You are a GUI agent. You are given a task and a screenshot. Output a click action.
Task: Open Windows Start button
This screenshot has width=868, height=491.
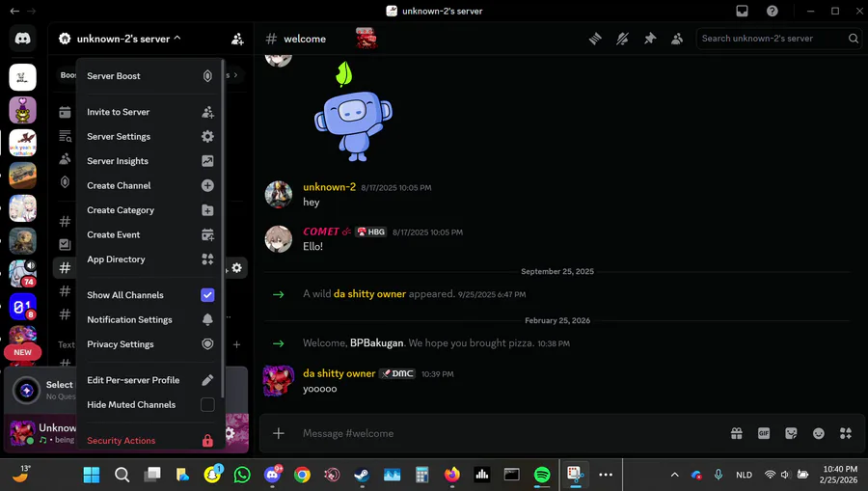tap(92, 475)
